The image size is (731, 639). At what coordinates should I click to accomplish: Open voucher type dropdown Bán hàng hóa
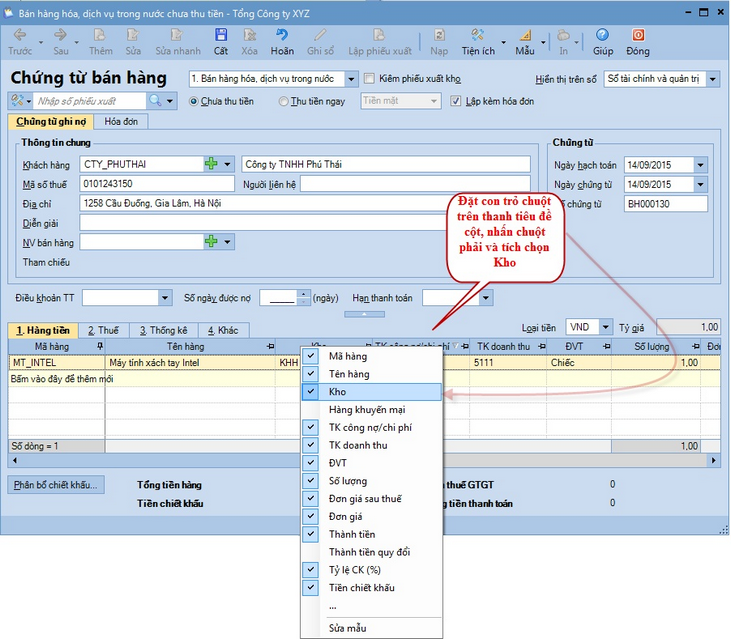tap(351, 79)
